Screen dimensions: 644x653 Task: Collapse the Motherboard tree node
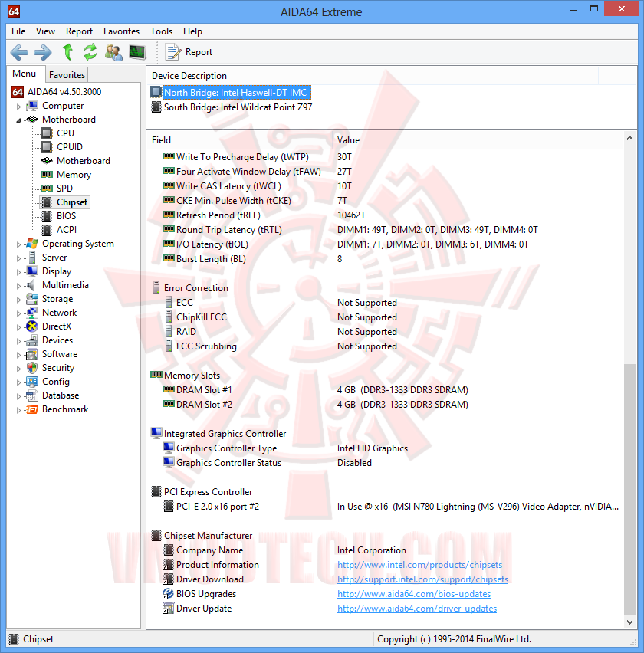(x=18, y=120)
